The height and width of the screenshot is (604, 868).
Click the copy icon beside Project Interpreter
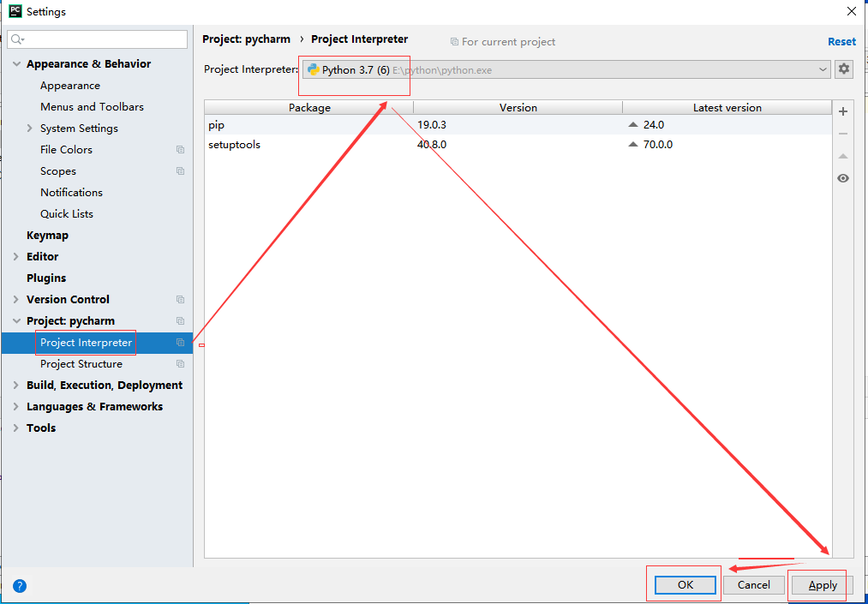(x=181, y=343)
